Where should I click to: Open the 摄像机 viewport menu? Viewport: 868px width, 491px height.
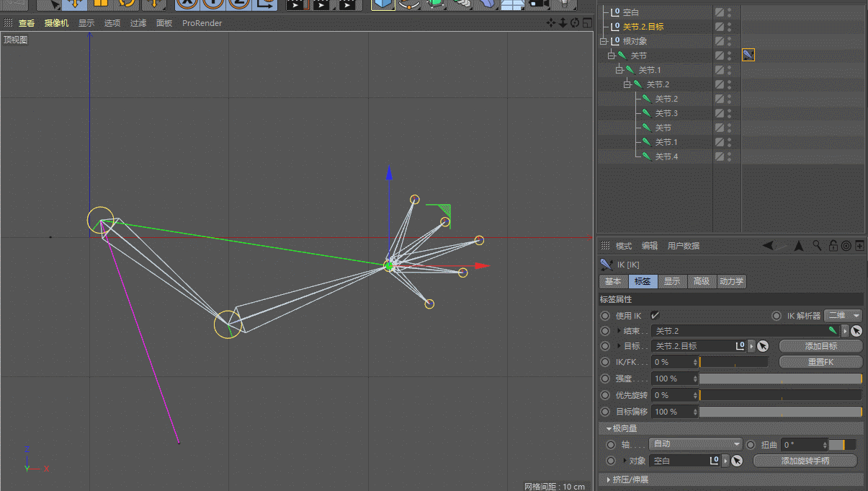click(x=56, y=23)
